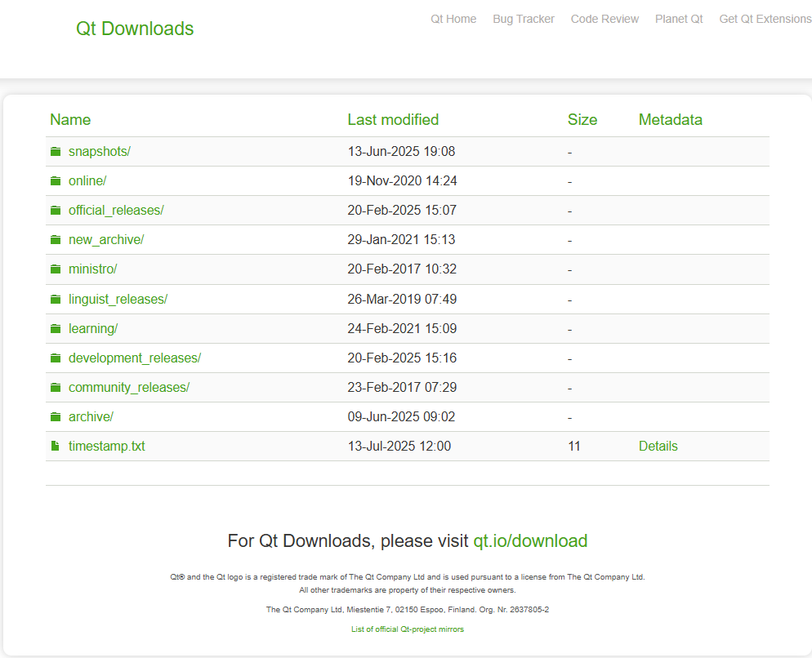Click the Qt registered trade mark notice

point(408,577)
